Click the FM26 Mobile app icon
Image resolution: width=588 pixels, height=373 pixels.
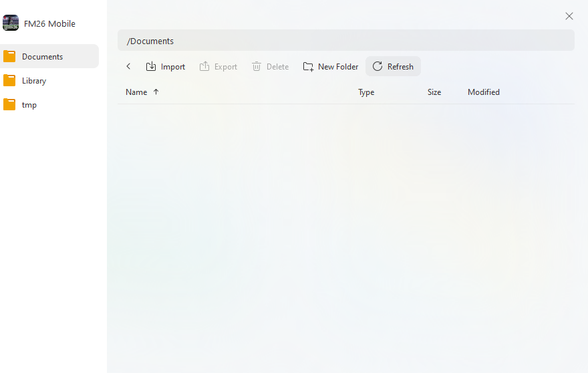coord(11,23)
